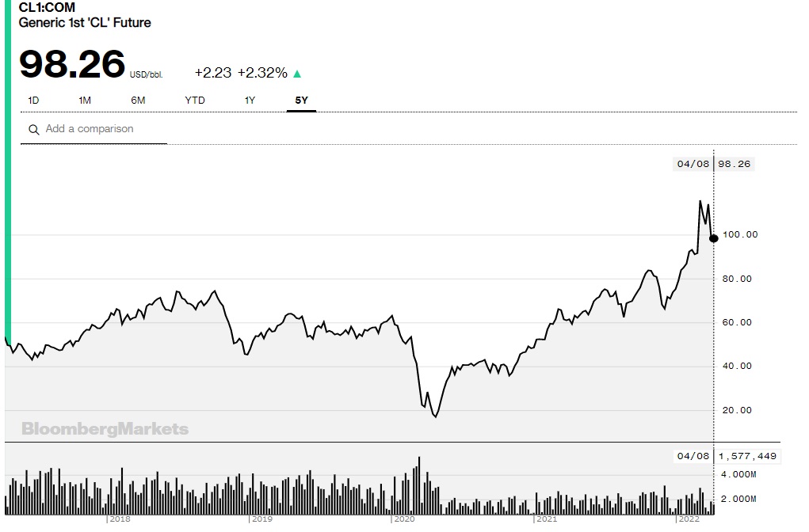Click the magnifier icon beside Add a comparison
809x532 pixels.
tap(33, 130)
